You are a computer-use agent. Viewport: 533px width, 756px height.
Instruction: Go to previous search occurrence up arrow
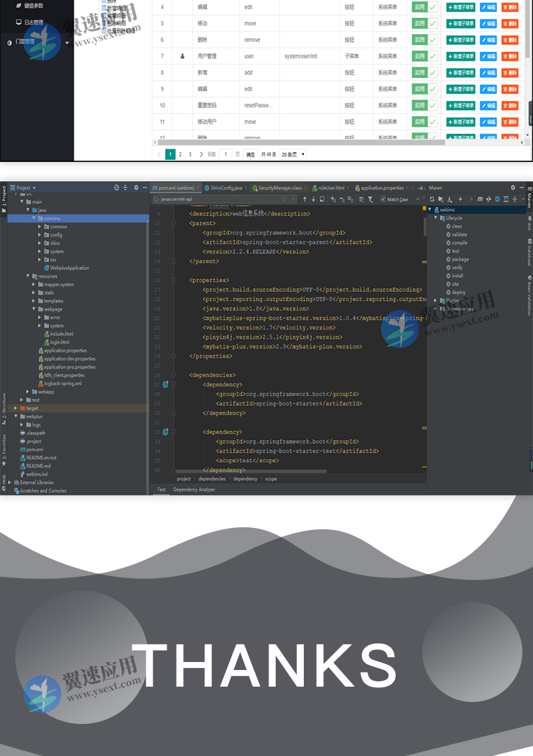pos(304,199)
